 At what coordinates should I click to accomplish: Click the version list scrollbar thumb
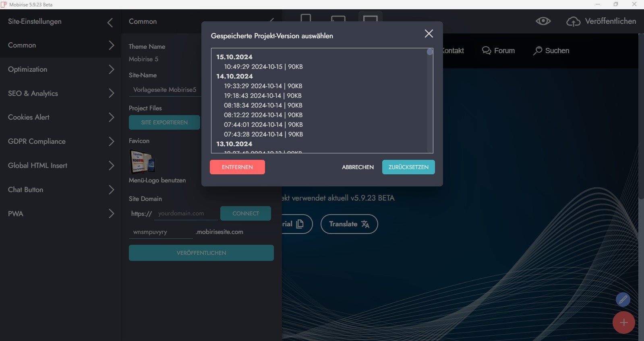[x=430, y=52]
